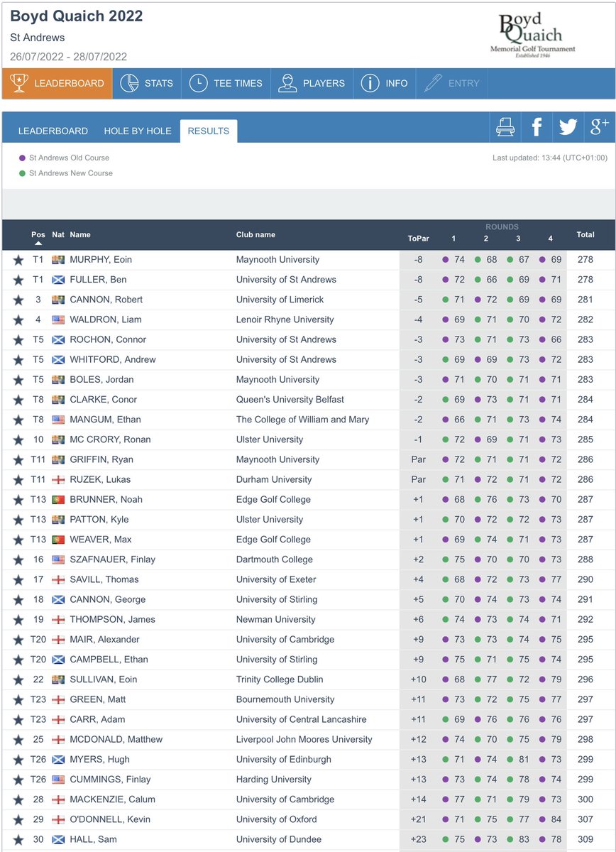Screen dimensions: 616x852
Task: Star the MACKENZIE, Calum row
Action: pos(18,799)
